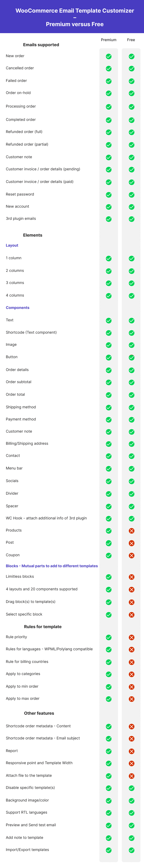Viewport: 144px width, 868px height.
Task: Click Free red cross for Rule priority
Action: click(132, 637)
